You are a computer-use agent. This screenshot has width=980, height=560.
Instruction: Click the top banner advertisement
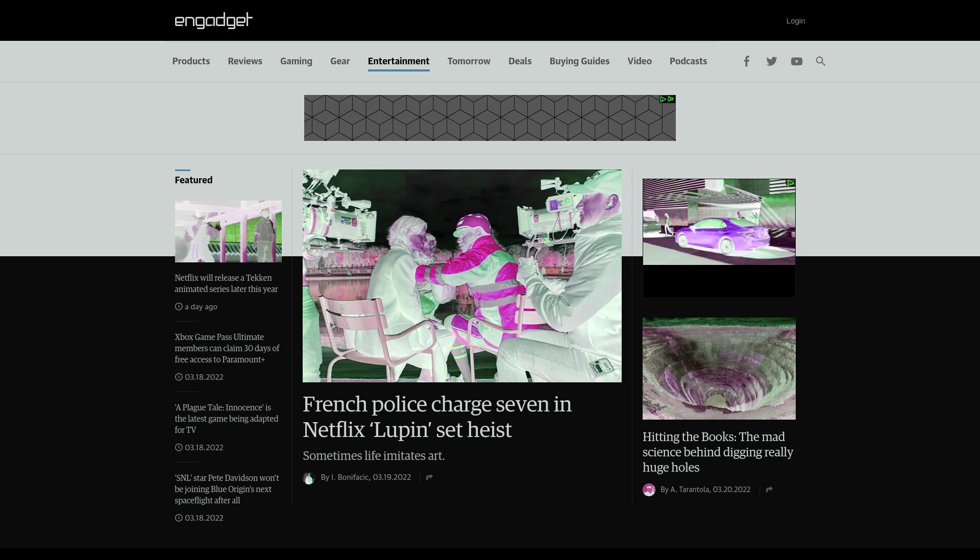tap(489, 118)
